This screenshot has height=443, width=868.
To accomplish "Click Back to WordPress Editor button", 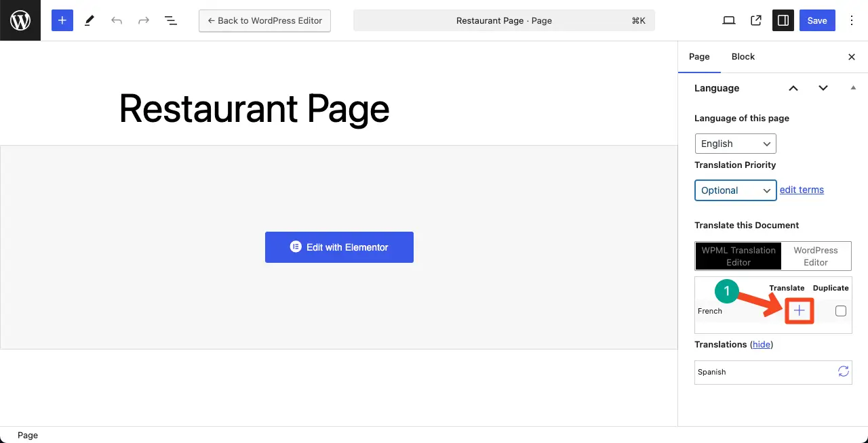I will click(264, 20).
